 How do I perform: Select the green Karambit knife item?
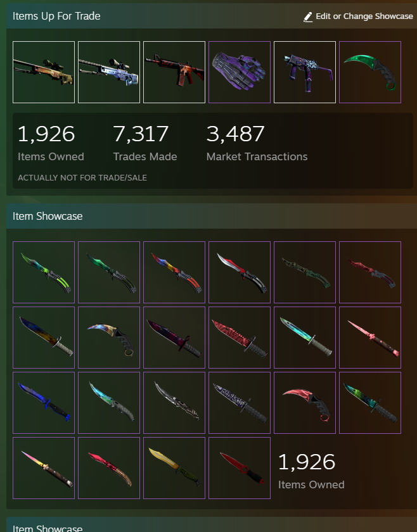click(x=370, y=72)
